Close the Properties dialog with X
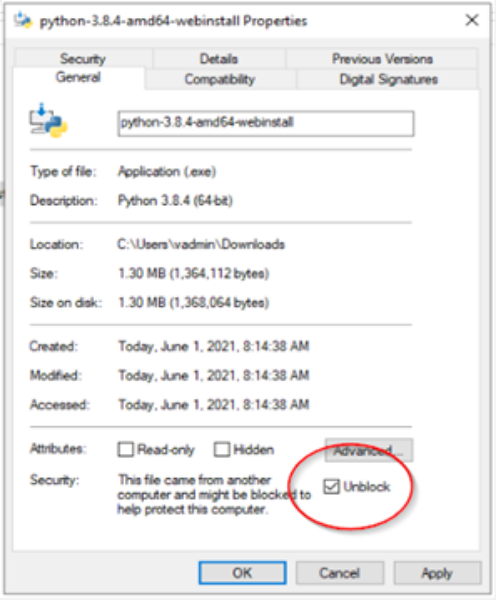Screen dimensions: 496x600 click(x=472, y=20)
